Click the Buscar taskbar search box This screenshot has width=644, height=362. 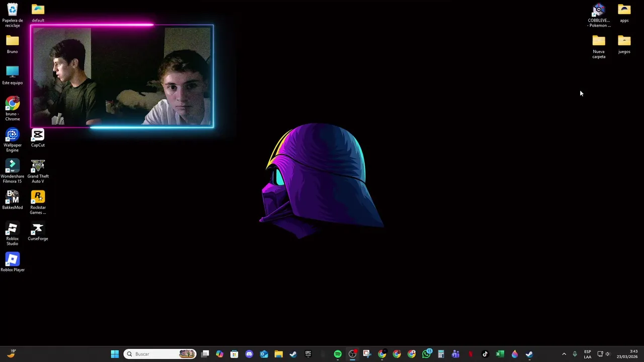tap(159, 354)
